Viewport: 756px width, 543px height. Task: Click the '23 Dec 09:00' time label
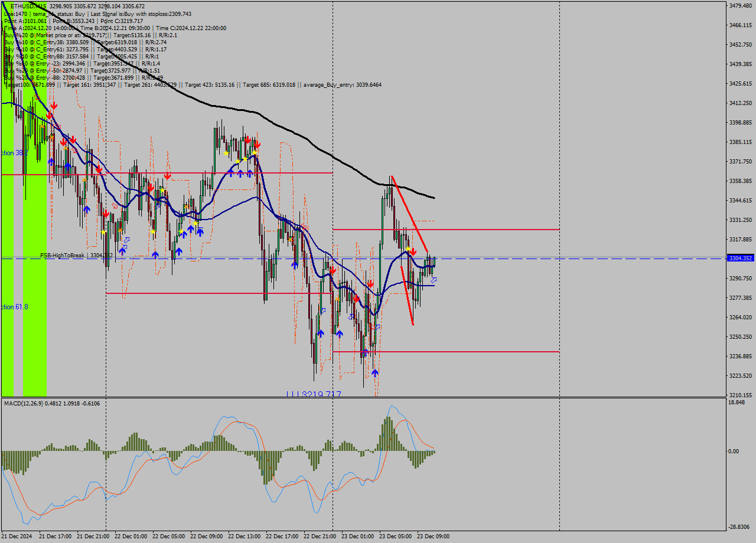[x=433, y=537]
